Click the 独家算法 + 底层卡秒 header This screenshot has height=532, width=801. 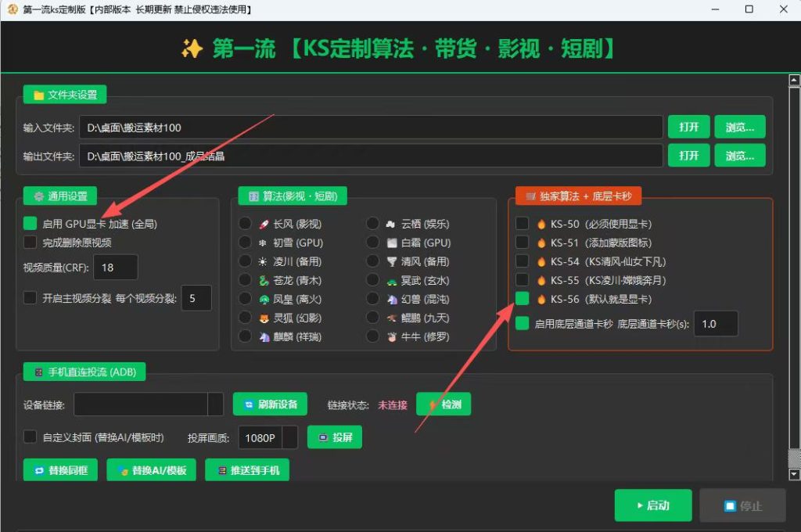[578, 196]
